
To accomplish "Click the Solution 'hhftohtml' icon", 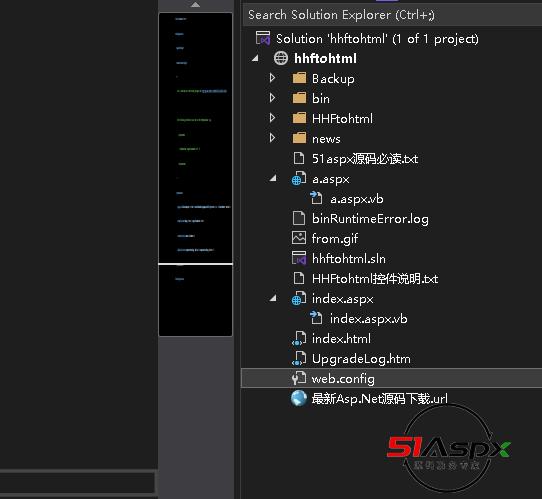I will 263,38.
